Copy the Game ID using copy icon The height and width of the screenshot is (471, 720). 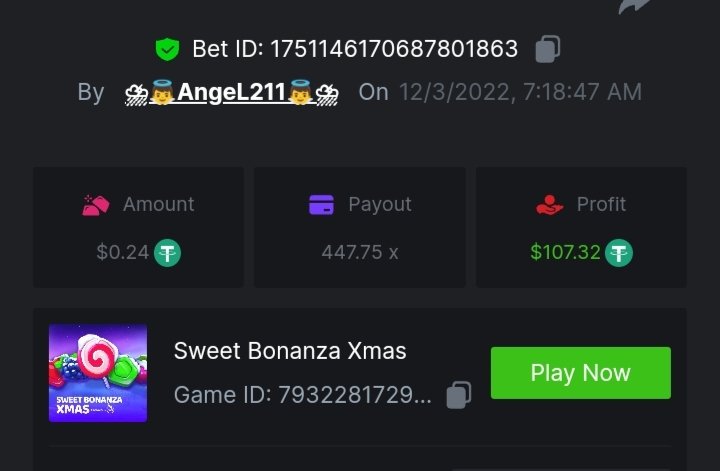click(458, 395)
